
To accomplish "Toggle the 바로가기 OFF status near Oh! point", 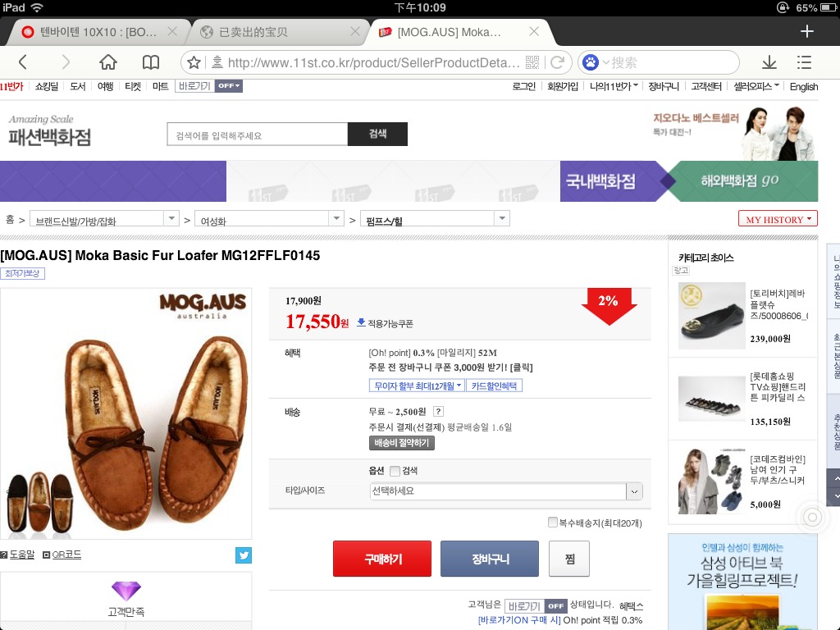I will point(535,605).
